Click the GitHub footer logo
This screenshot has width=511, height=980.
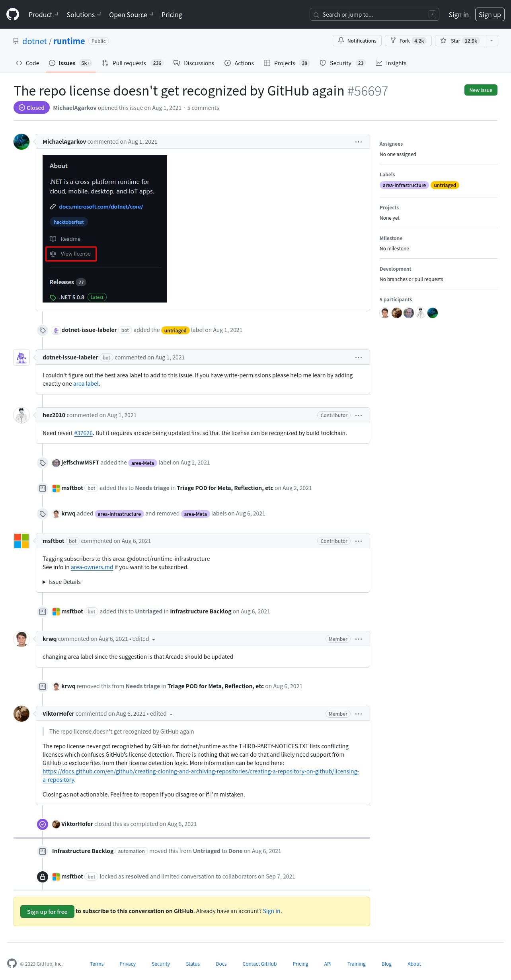(12, 963)
